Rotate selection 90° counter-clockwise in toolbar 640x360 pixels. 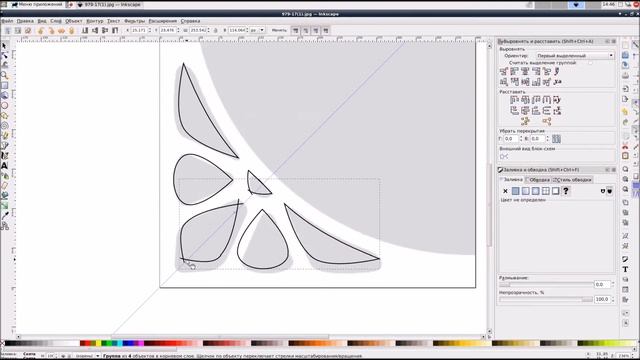(x=41, y=31)
